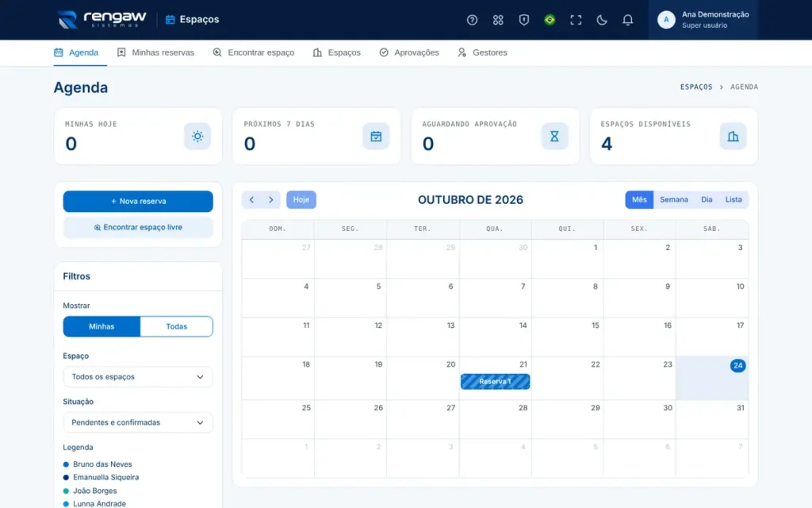Select October 1 in the calendar
The width and height of the screenshot is (812, 508).
coord(567,259)
